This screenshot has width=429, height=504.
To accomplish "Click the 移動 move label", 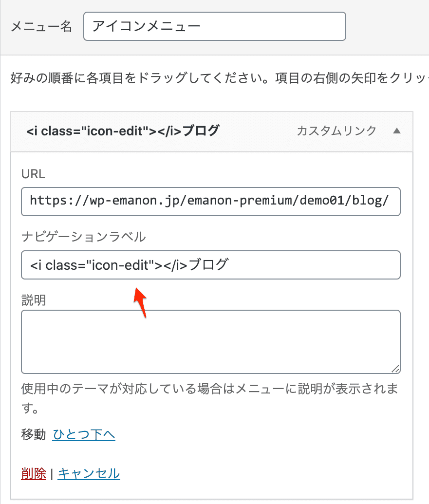I will (34, 434).
